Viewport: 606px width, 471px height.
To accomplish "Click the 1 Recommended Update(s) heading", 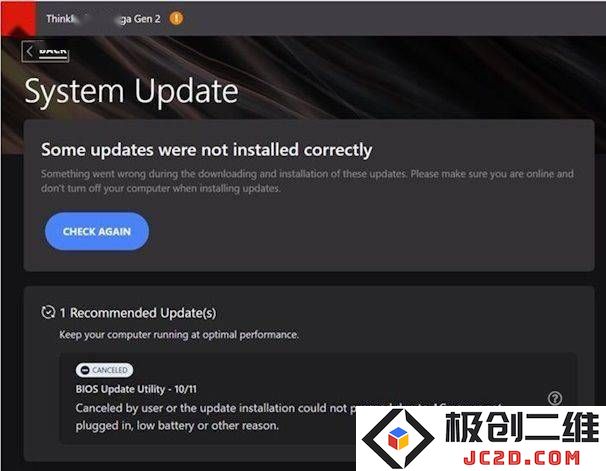I will 138,313.
